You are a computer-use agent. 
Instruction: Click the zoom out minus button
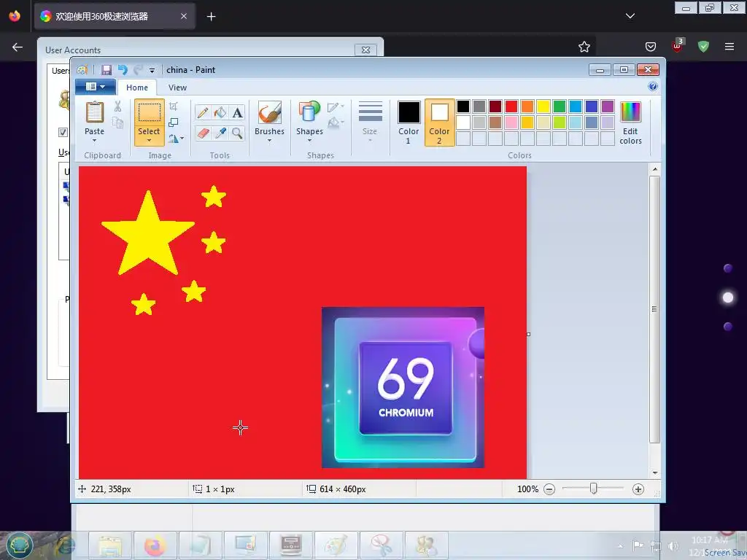pos(549,489)
